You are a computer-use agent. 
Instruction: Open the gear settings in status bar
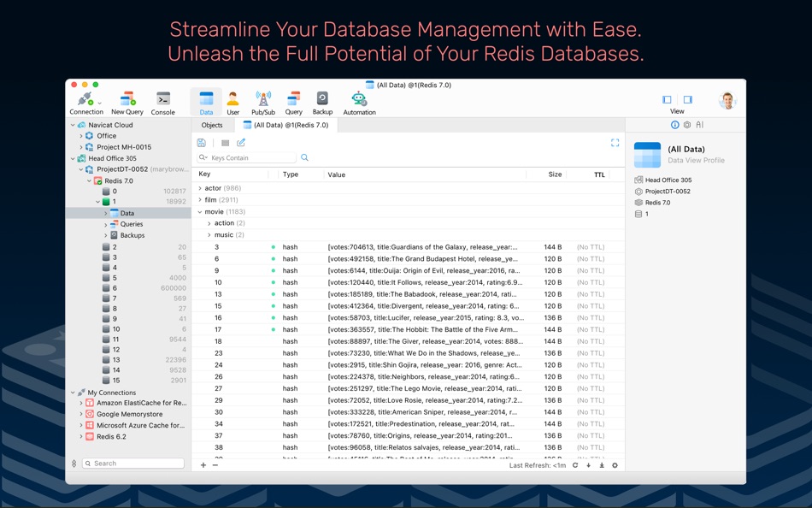coord(615,465)
